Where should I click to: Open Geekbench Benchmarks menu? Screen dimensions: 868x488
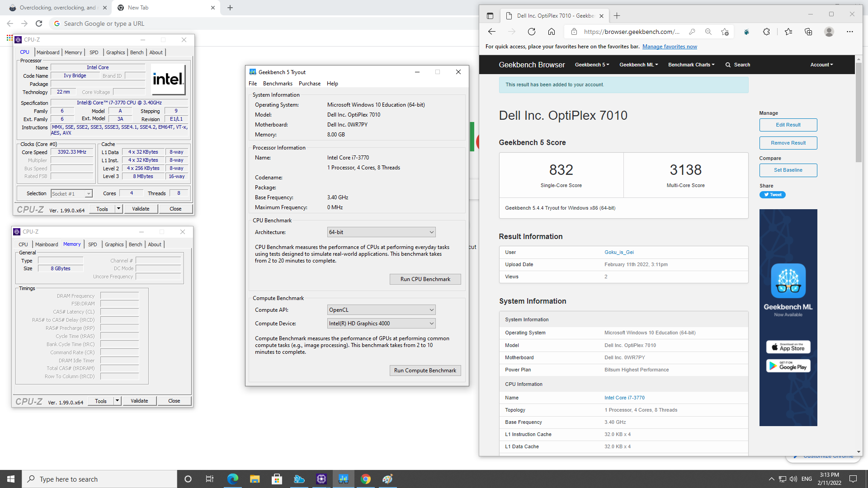(x=278, y=84)
